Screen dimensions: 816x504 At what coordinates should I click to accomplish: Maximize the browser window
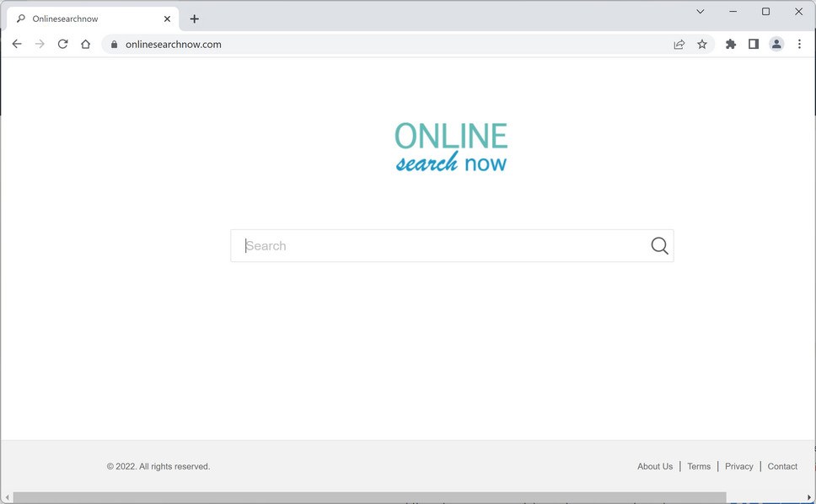pos(765,12)
